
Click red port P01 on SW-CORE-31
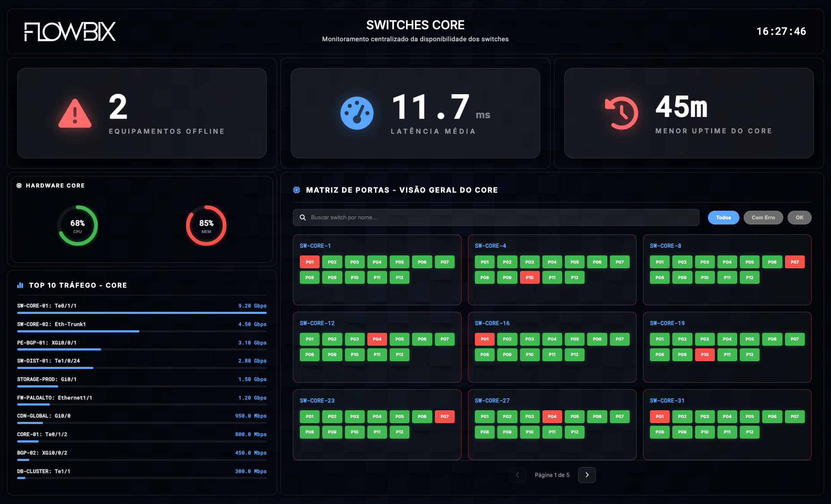pos(660,417)
